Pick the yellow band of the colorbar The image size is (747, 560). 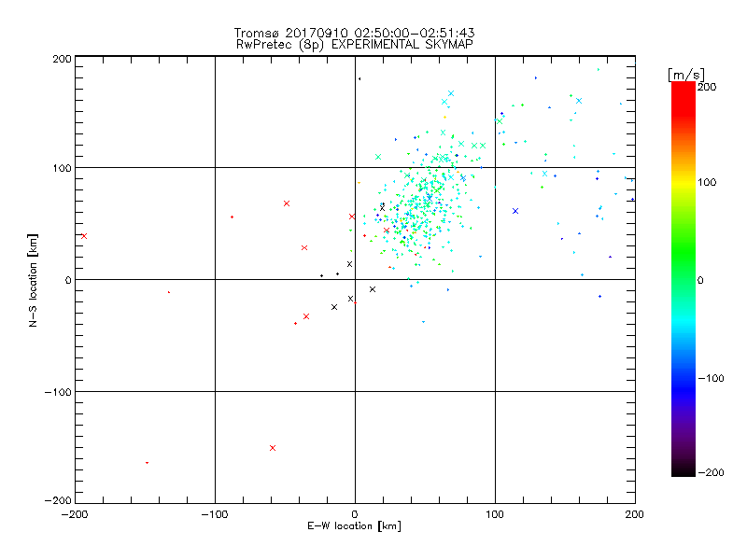684,182
